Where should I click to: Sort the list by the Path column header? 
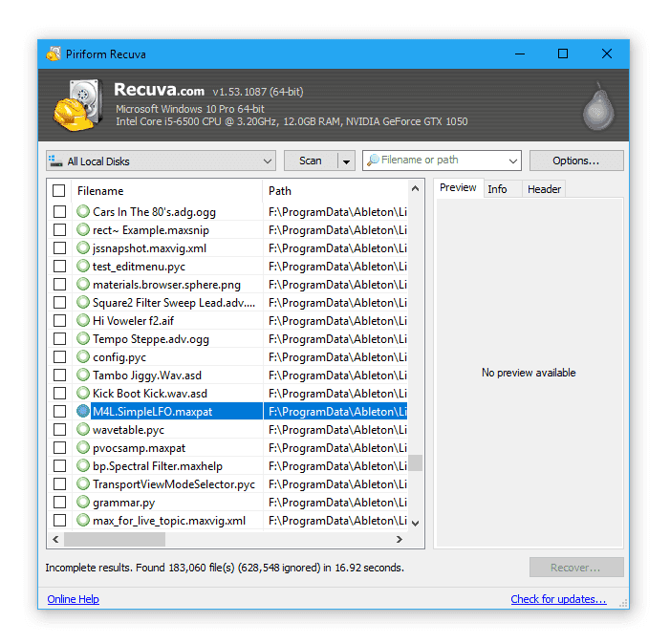tap(335, 190)
